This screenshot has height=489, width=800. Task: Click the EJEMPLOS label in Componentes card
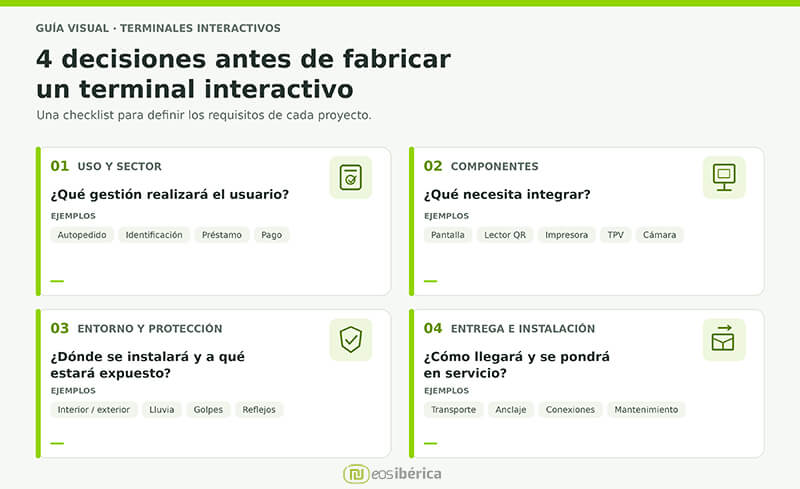pos(446,216)
